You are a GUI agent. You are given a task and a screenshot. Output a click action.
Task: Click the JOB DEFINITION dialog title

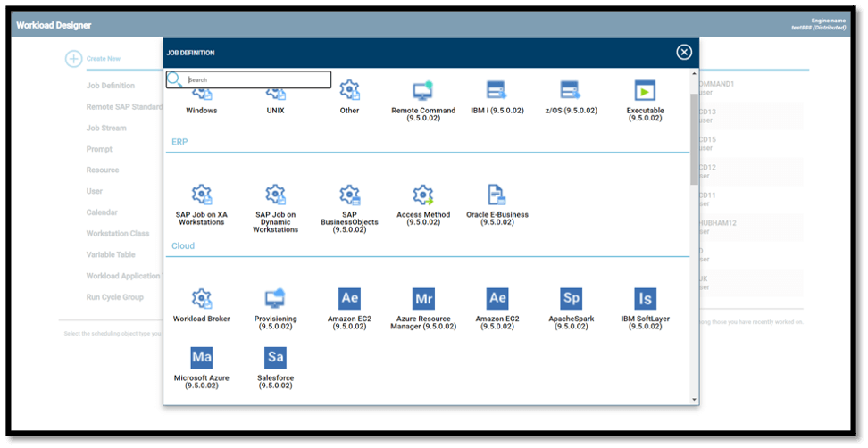pyautogui.click(x=190, y=53)
